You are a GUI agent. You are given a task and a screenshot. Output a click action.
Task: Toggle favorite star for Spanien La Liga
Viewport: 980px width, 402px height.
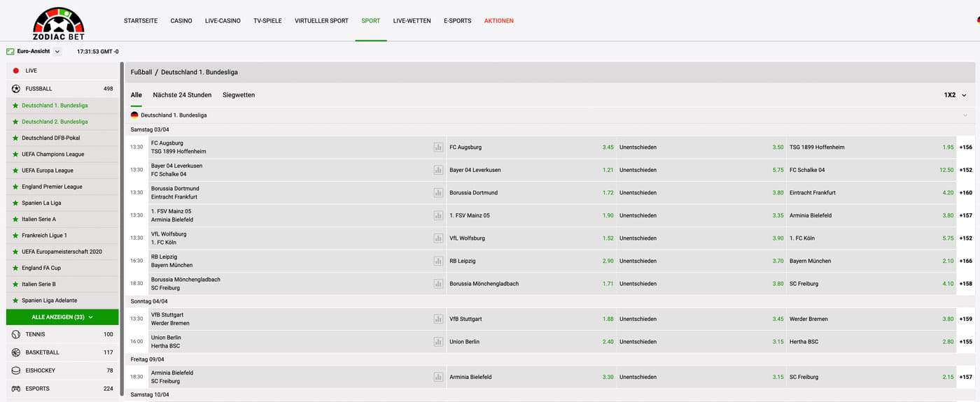coord(15,203)
